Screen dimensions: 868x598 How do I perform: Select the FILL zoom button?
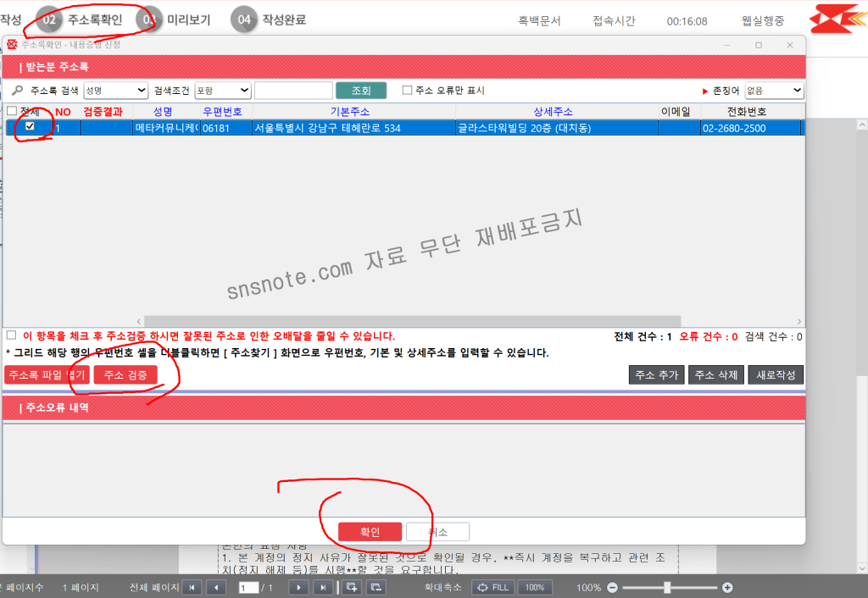click(x=493, y=588)
